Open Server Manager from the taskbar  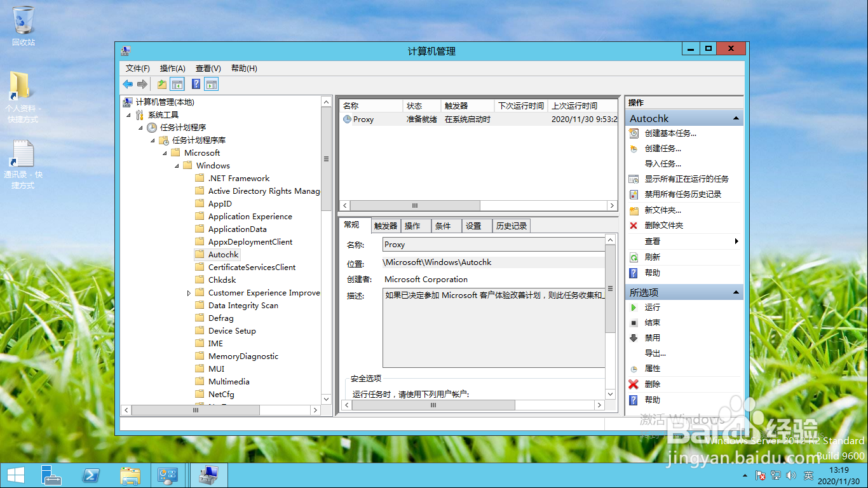(x=51, y=475)
